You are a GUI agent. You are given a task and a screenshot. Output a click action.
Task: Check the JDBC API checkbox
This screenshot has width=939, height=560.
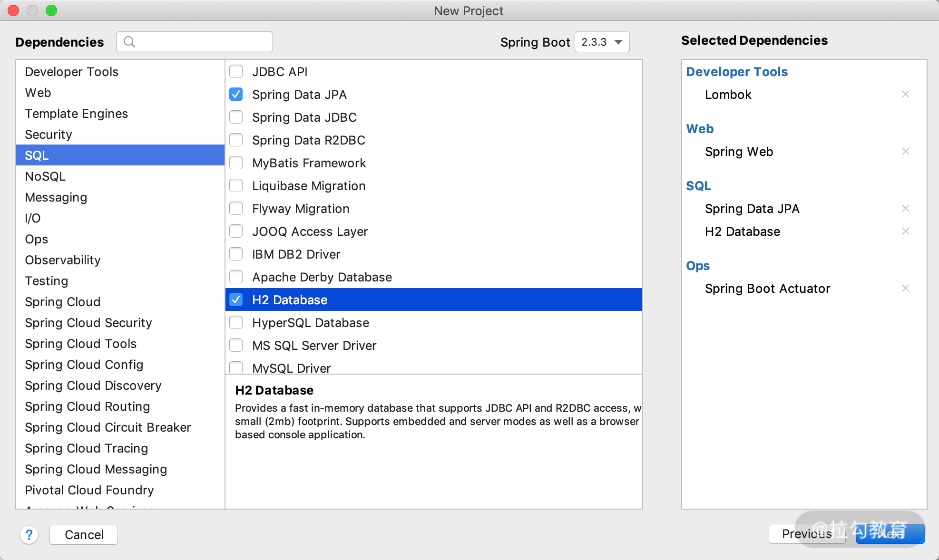click(x=236, y=71)
